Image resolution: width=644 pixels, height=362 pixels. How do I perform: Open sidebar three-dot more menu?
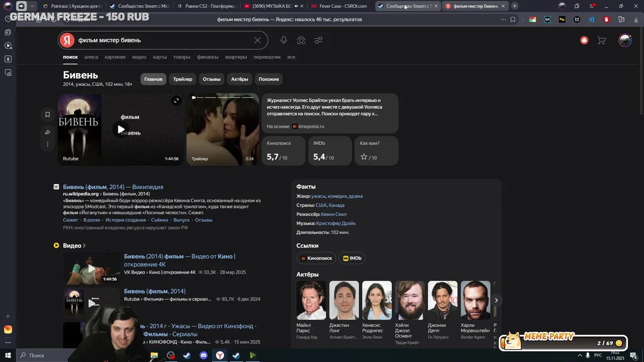tap(8, 342)
